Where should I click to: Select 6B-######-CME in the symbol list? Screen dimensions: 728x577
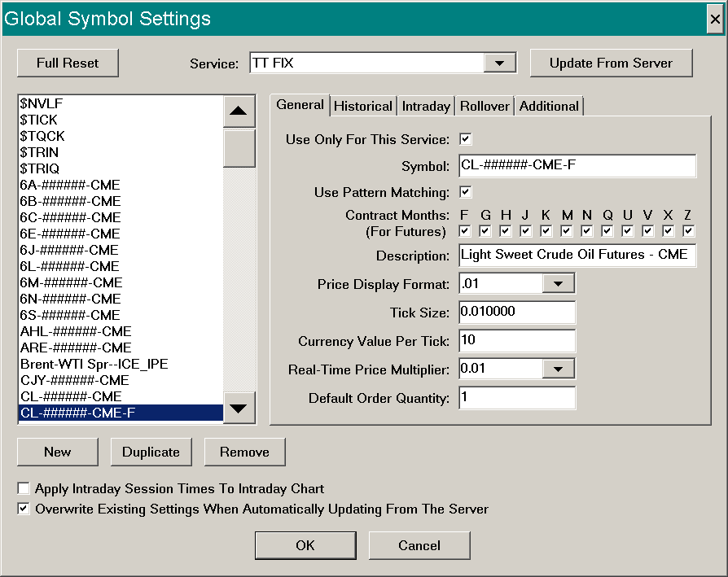tap(121, 201)
